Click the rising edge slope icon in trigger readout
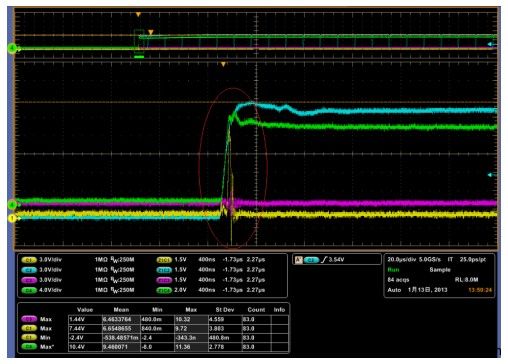The width and height of the screenshot is (508, 364). click(324, 260)
